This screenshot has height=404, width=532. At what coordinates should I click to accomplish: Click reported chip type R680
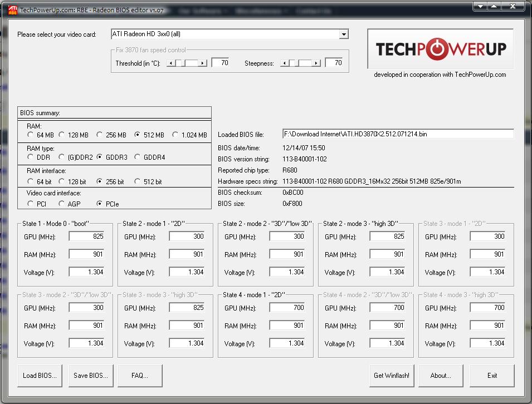pyautogui.click(x=290, y=170)
